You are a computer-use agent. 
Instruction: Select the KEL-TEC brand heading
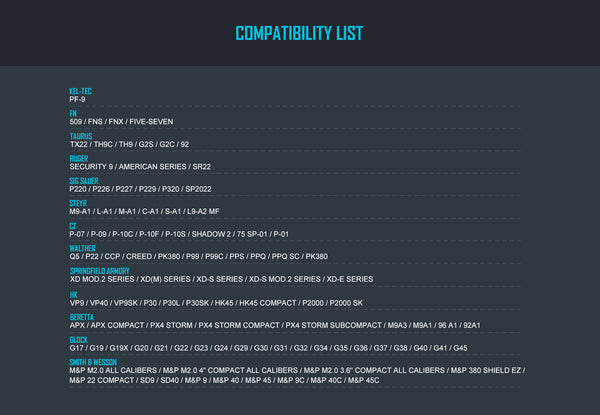tap(81, 91)
